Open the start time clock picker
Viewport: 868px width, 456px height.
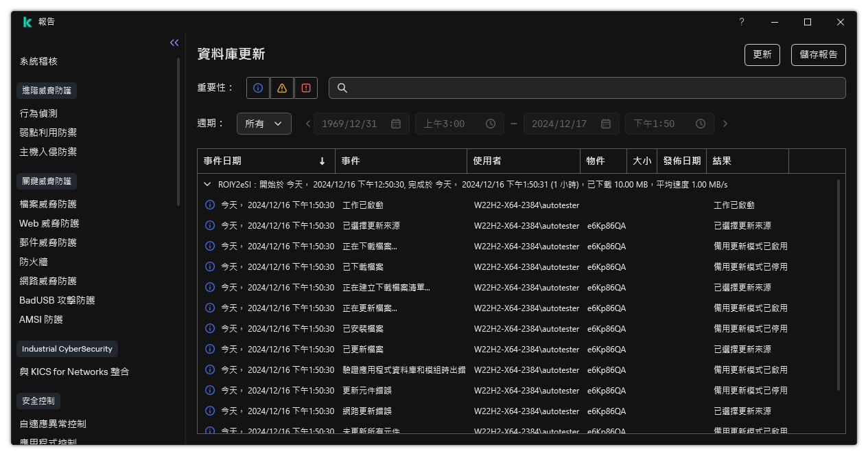[490, 124]
